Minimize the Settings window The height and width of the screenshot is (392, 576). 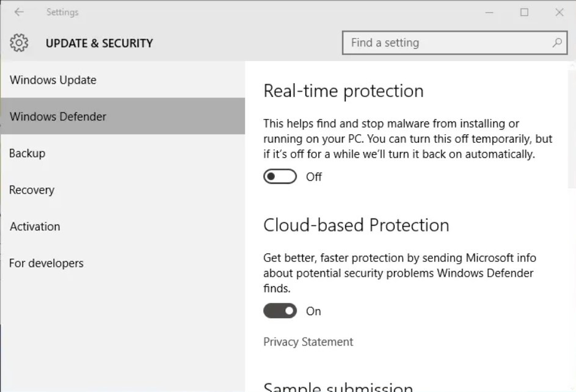(489, 12)
